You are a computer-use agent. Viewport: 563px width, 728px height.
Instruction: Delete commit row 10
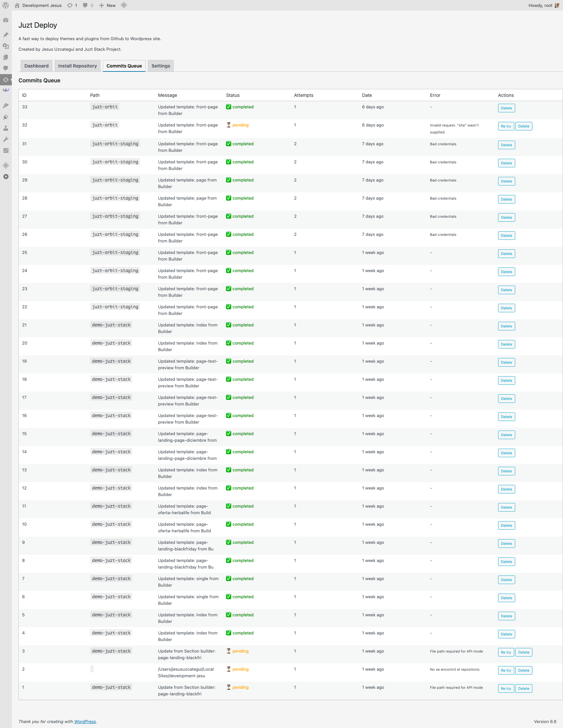point(506,525)
